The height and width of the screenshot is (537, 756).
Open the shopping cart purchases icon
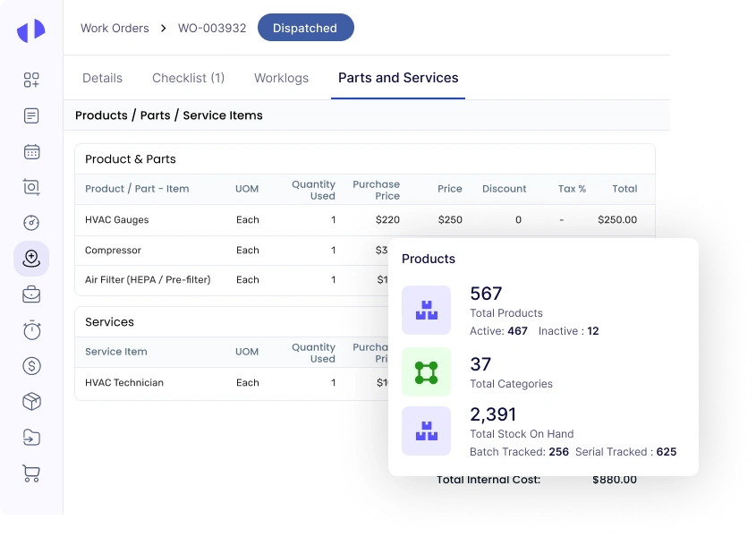31,473
